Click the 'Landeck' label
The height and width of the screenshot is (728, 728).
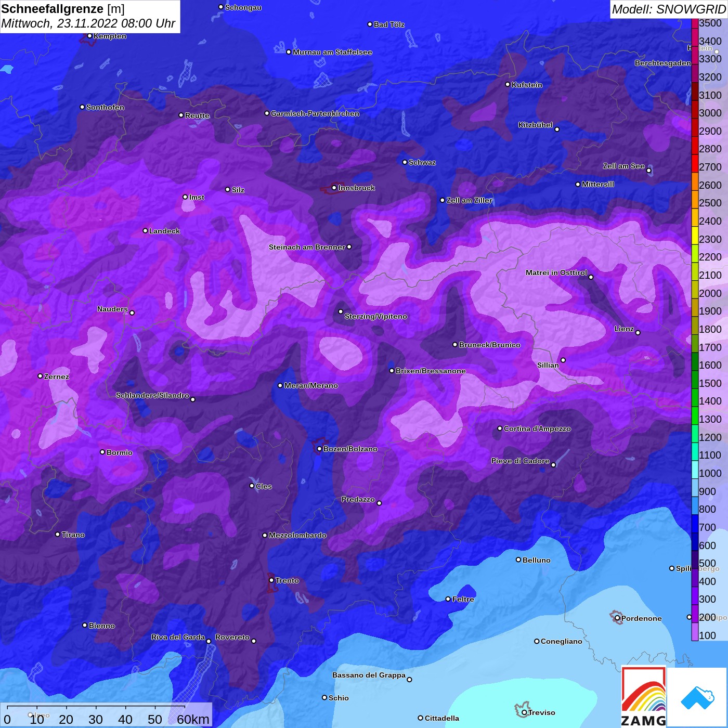click(x=164, y=231)
